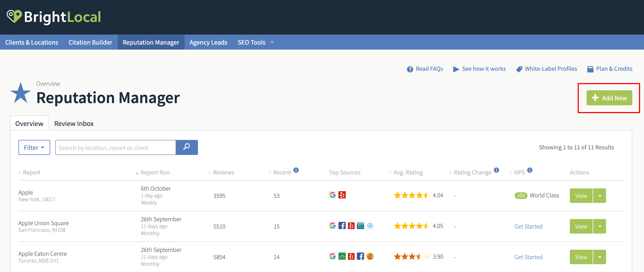Click Get Started for Apple Eaton Centre
Image resolution: width=644 pixels, height=272 pixels.
(x=528, y=257)
